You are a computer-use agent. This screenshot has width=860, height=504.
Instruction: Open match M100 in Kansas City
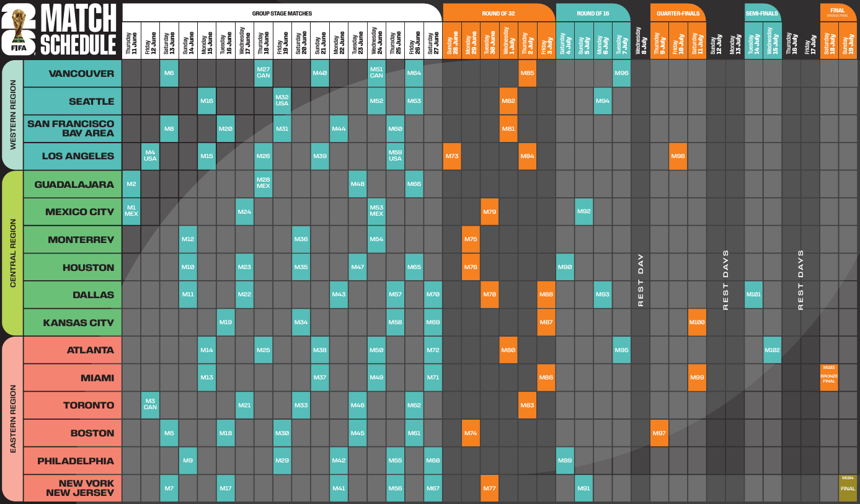[x=697, y=322]
